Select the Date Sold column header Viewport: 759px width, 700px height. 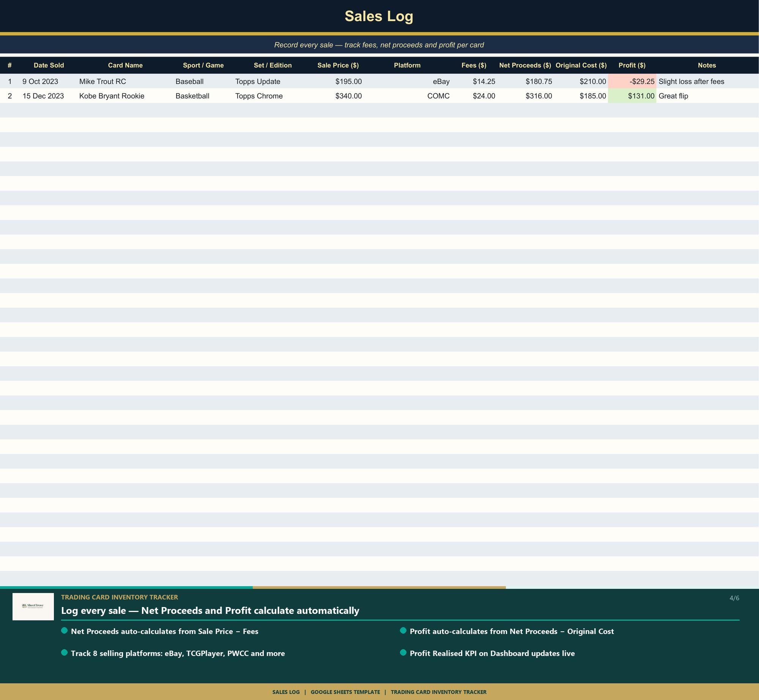click(49, 65)
